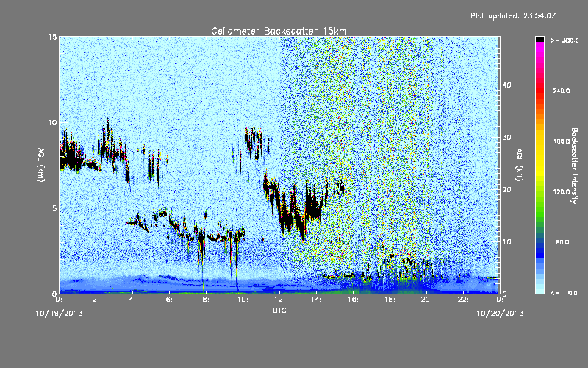Click the green band of the colorbar near 120.0
Viewport: 588px width, 368px height.
539,195
